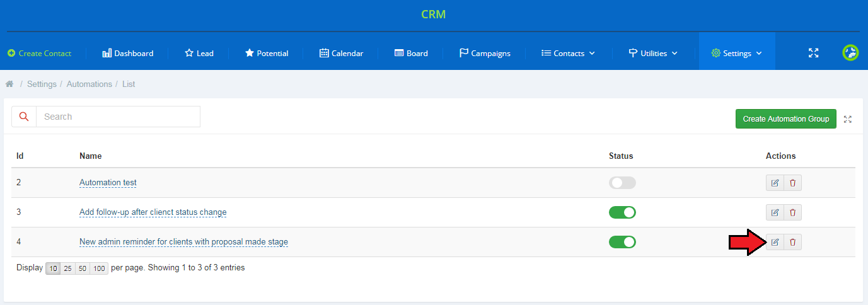Edit the New admin reminder automation

click(x=775, y=242)
